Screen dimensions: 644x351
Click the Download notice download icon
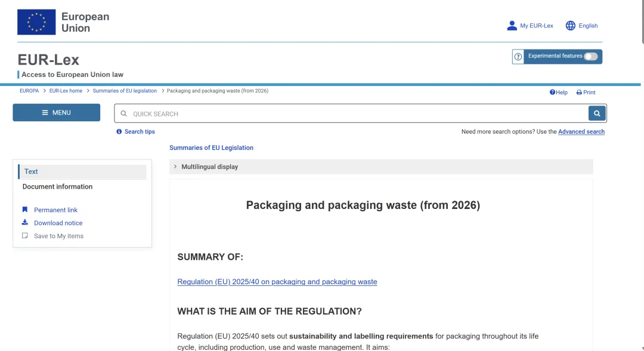click(25, 222)
